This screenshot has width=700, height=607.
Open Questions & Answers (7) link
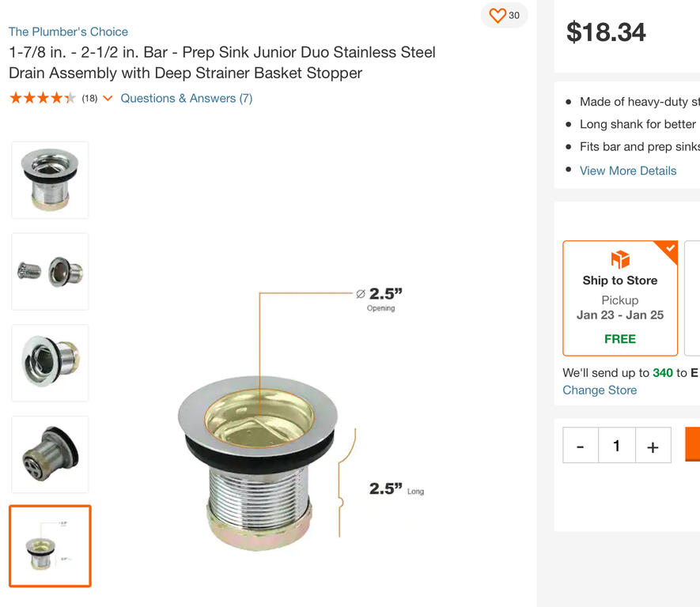point(187,98)
